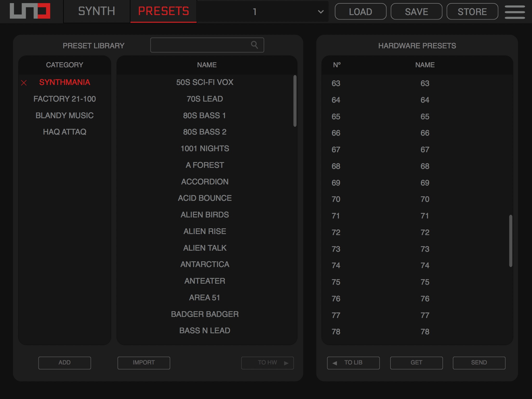Switch to the SYNTH tab
This screenshot has width=532, height=399.
tap(97, 11)
